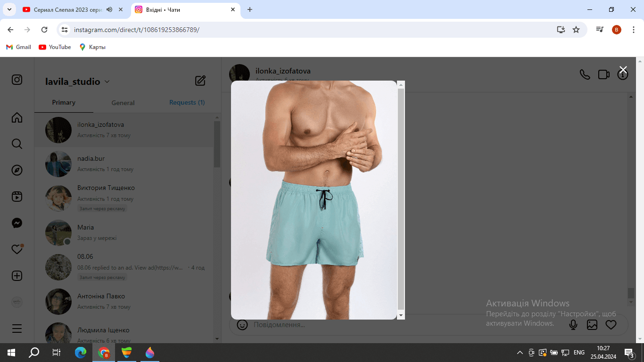Click the chat list scrollbar thumb

(217, 144)
